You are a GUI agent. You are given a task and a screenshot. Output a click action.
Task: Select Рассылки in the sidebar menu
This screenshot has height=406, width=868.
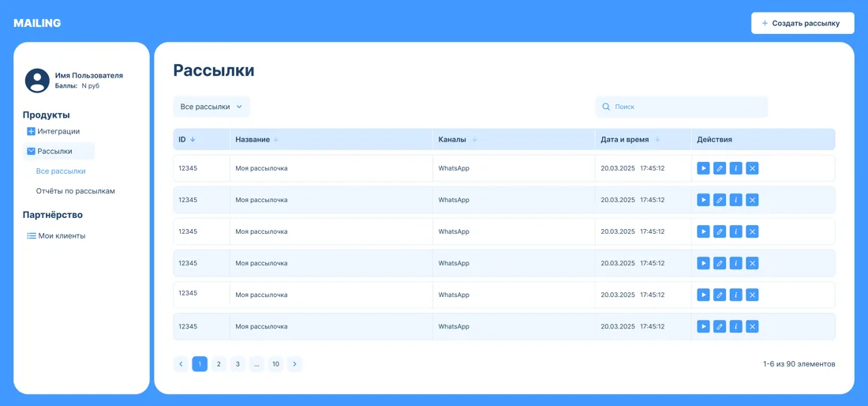pos(58,151)
